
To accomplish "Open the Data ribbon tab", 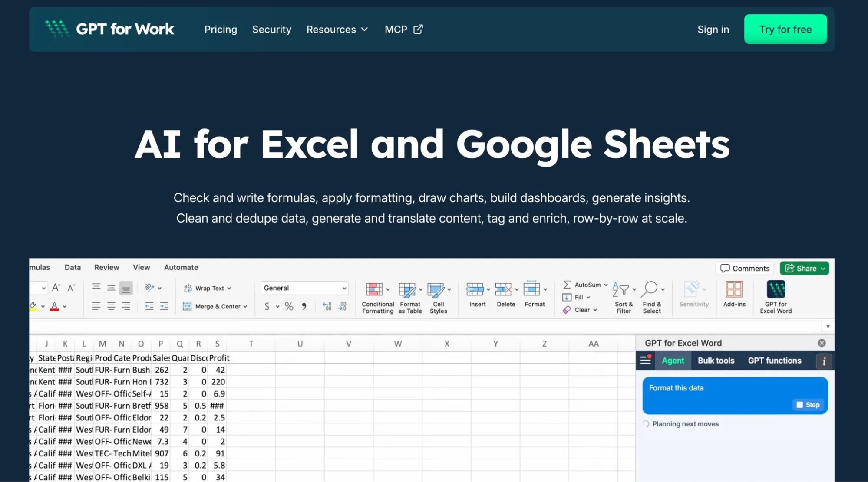I will (x=73, y=267).
